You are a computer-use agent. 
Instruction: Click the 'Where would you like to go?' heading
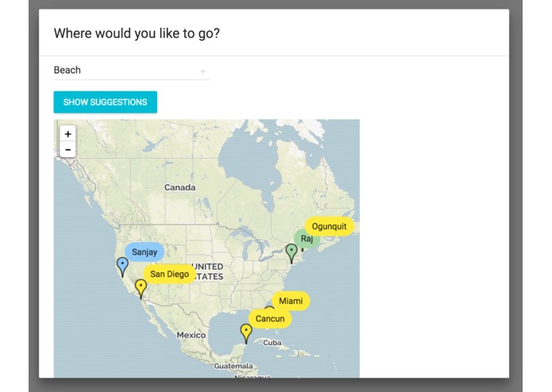(x=137, y=33)
